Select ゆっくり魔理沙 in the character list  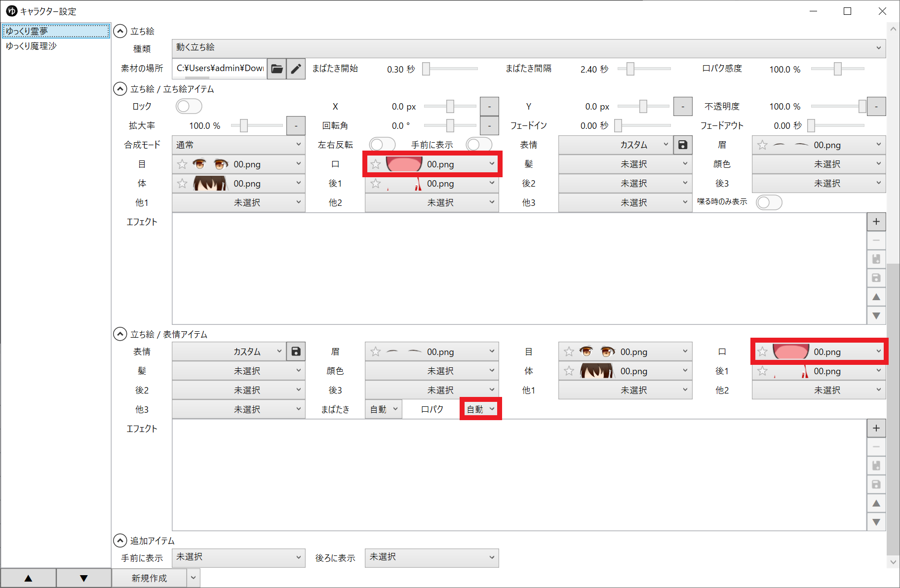tap(32, 46)
